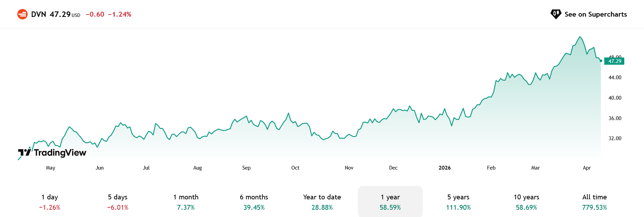Viewport: 644px width, 217px height.
Task: Open See on Supercharts link
Action: [595, 14]
